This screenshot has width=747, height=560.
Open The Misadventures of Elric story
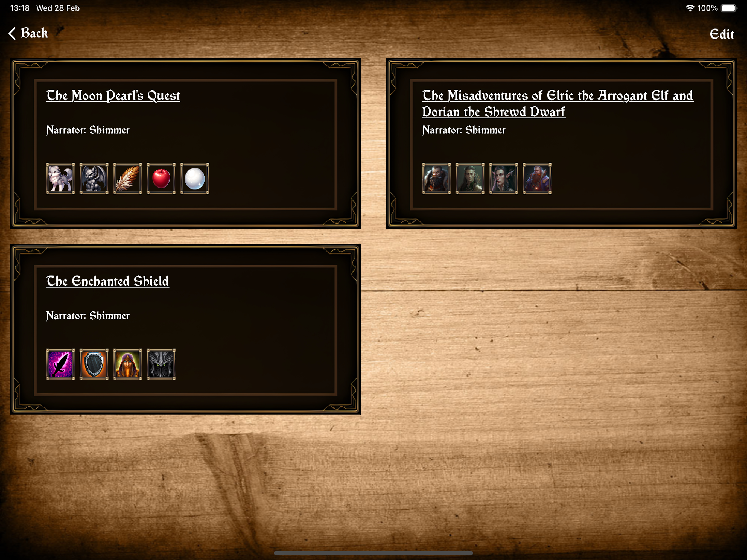pos(558,104)
